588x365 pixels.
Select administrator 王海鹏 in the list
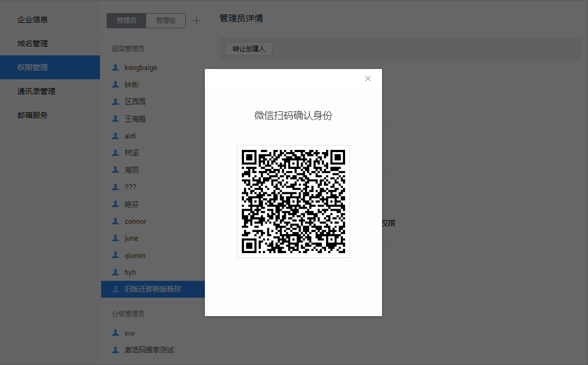[x=135, y=119]
